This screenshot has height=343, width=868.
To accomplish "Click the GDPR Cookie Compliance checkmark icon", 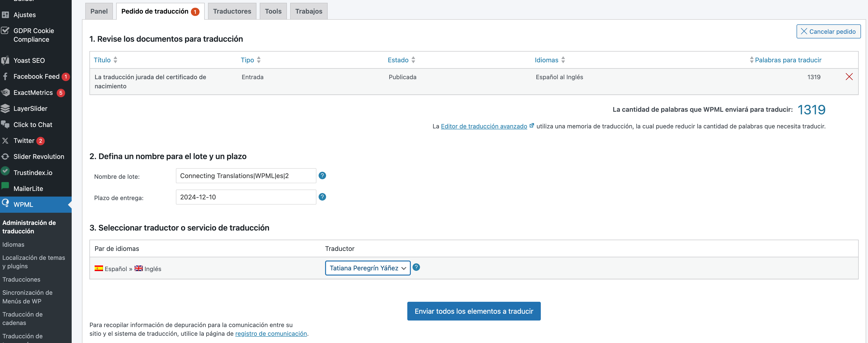I will [5, 31].
